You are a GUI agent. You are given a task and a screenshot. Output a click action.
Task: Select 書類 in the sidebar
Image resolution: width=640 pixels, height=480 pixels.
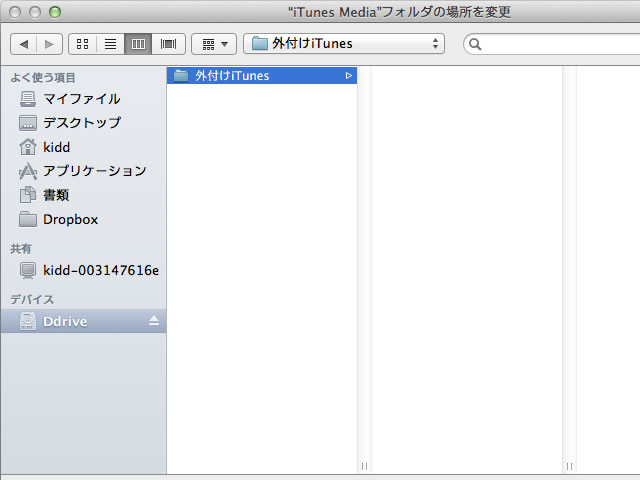(83, 195)
